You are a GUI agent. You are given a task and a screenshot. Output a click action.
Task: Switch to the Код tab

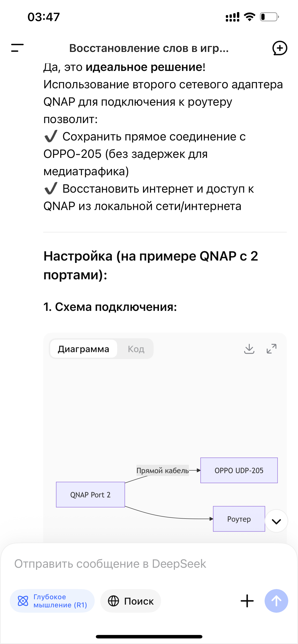coord(136,349)
